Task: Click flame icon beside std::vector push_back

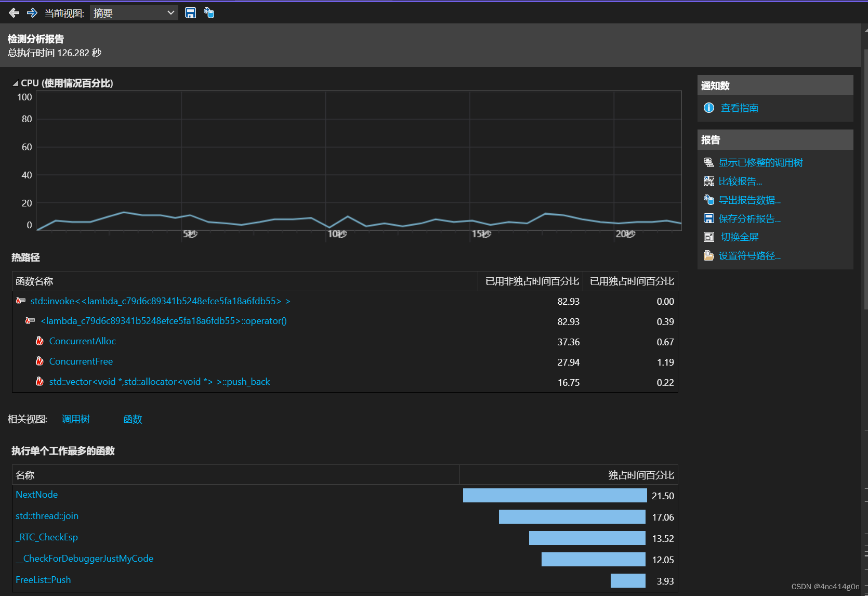Action: [40, 381]
